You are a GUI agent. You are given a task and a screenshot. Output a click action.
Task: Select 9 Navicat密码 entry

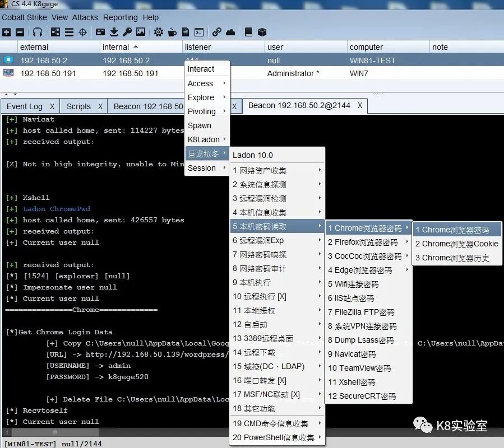point(368,354)
